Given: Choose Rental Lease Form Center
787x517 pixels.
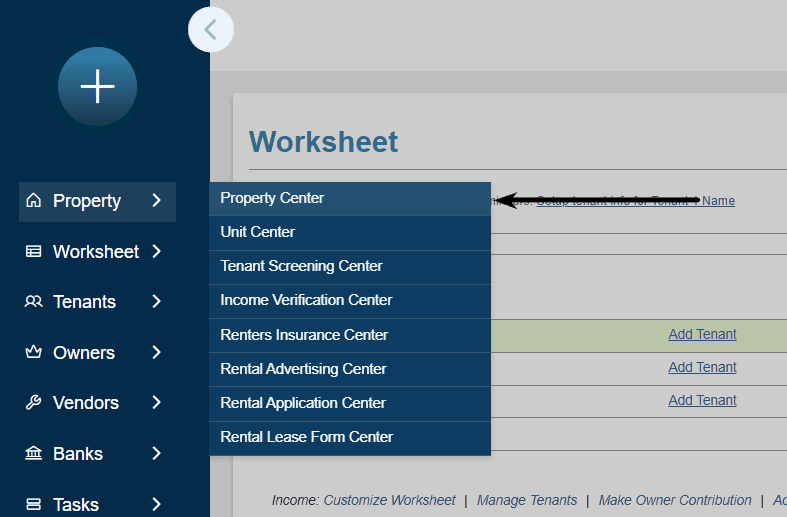Looking at the screenshot, I should point(307,437).
